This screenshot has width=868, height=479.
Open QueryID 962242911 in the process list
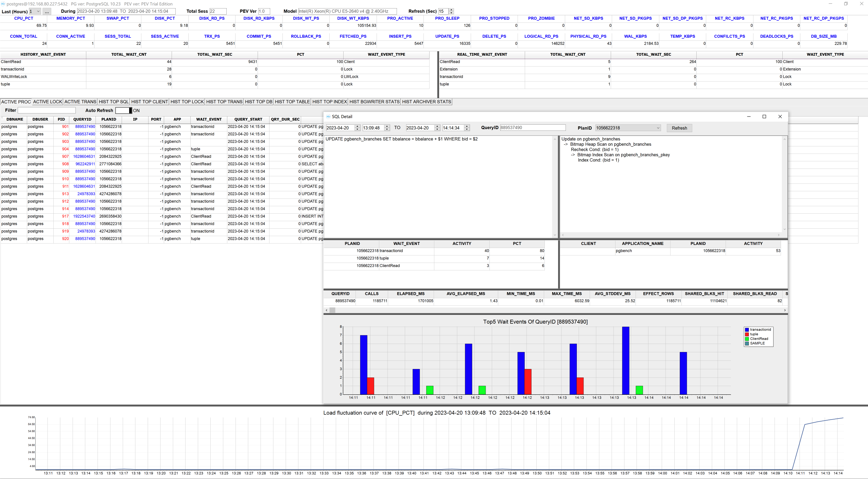tap(85, 164)
